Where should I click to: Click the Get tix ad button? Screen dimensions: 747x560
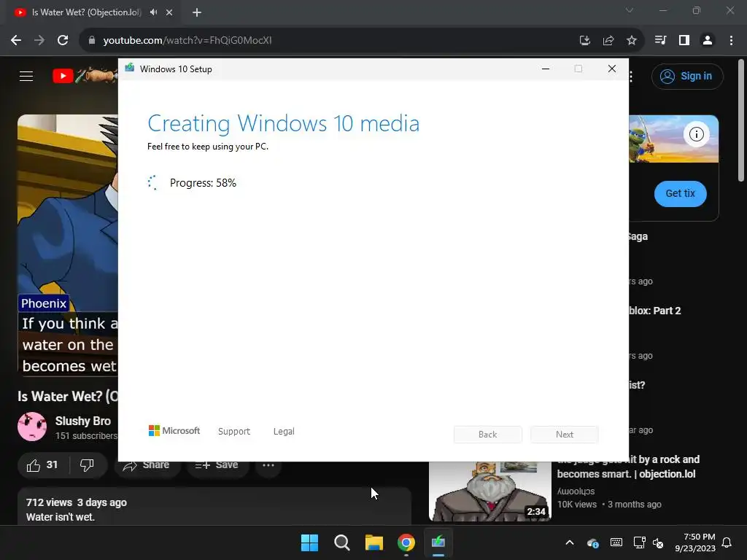(681, 194)
